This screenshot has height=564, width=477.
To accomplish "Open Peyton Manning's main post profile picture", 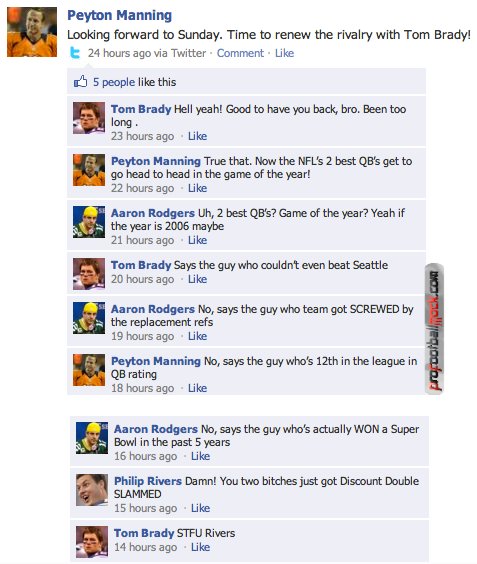I will [x=32, y=32].
